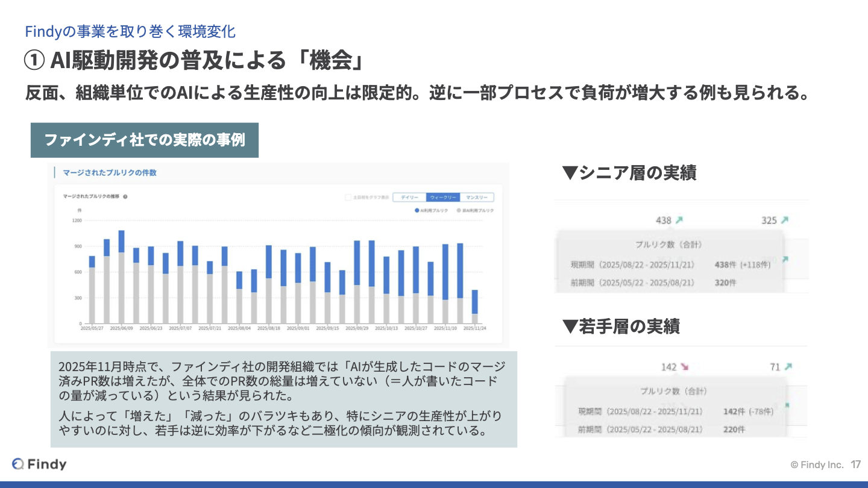
Task: Enable the 土日祝をグラフ表示 checkbox
Action: click(348, 197)
